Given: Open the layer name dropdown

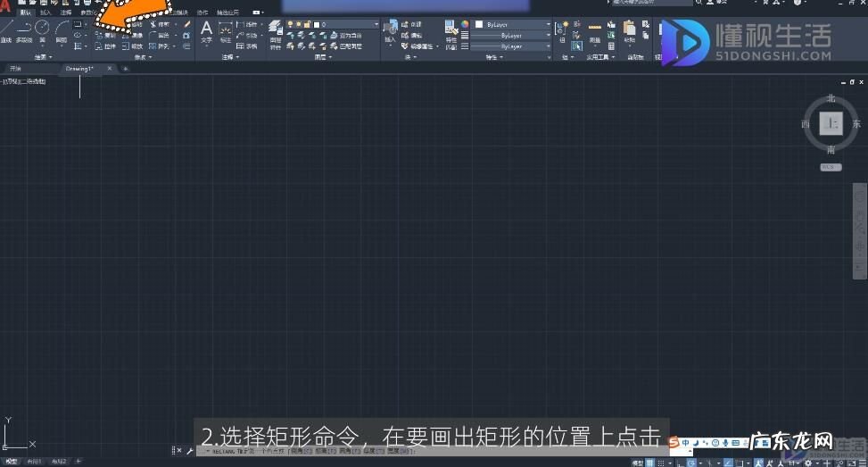Looking at the screenshot, I should tap(376, 24).
